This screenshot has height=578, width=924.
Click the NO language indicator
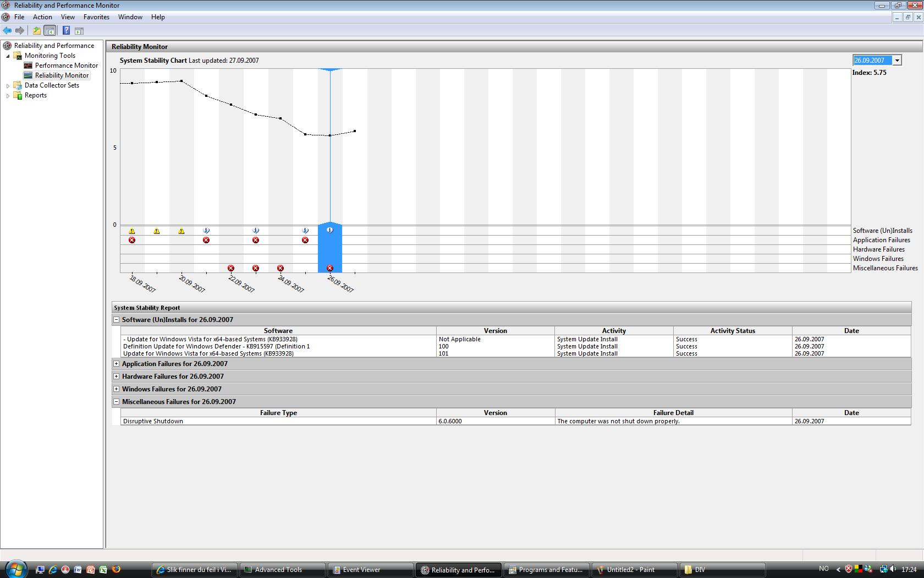(x=823, y=569)
